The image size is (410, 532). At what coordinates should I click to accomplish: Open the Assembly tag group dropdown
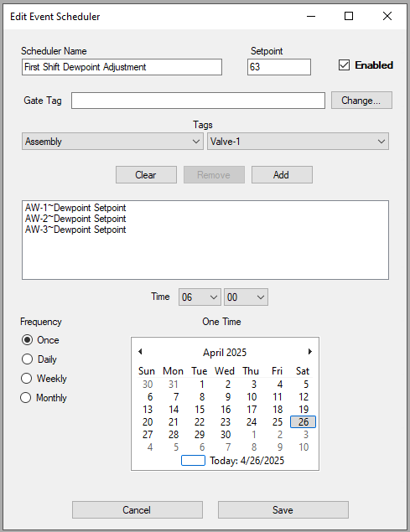(113, 141)
